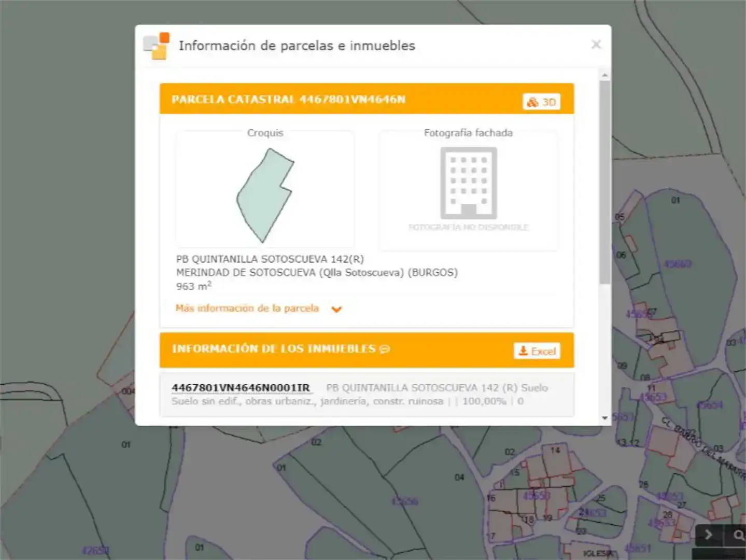Click the map search magnifier icon

[x=738, y=535]
